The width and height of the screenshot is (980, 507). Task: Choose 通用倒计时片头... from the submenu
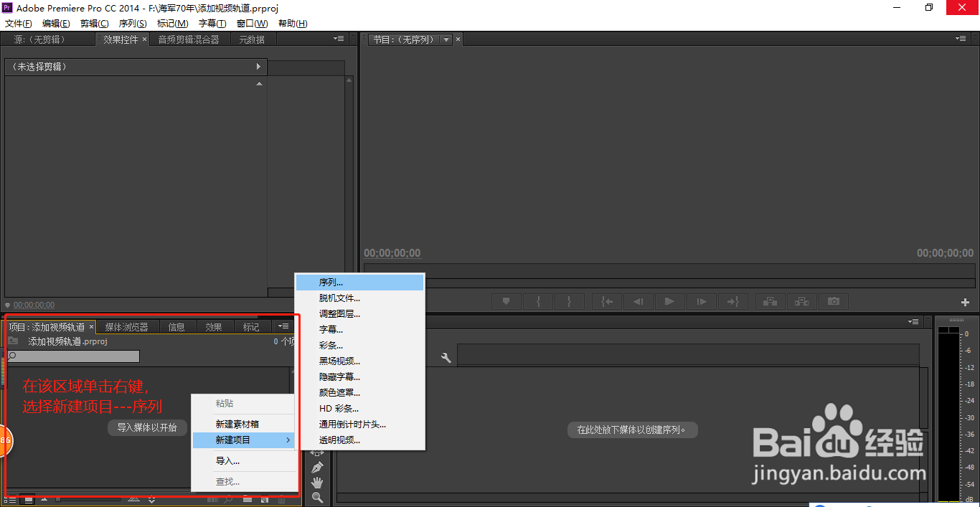click(x=360, y=425)
